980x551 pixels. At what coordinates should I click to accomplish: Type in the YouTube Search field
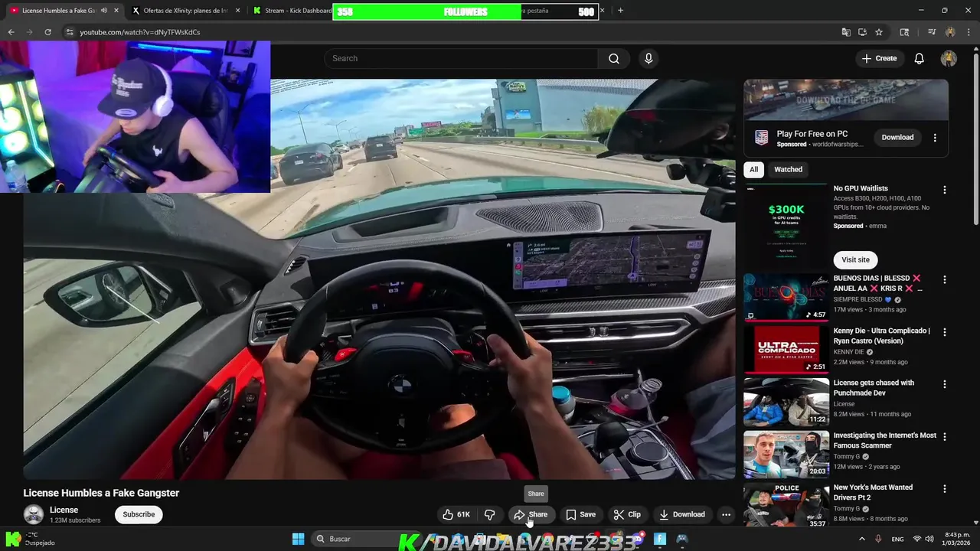461,59
